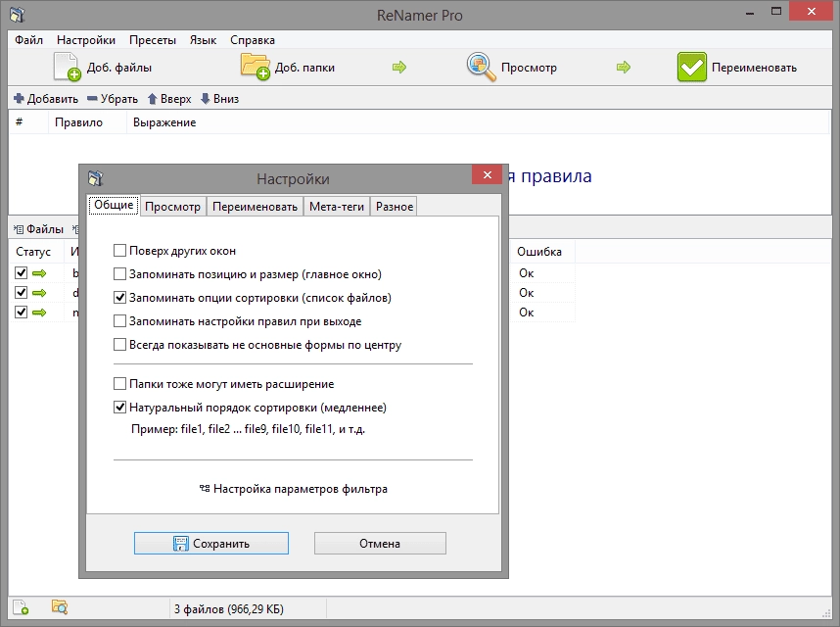The image size is (840, 627).
Task: Click the Add files page icon
Action: click(x=67, y=67)
